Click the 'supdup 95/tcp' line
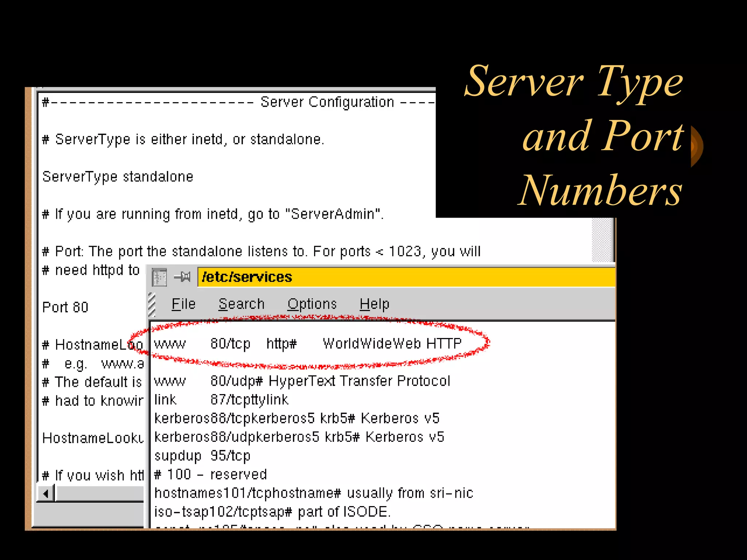 click(x=202, y=456)
